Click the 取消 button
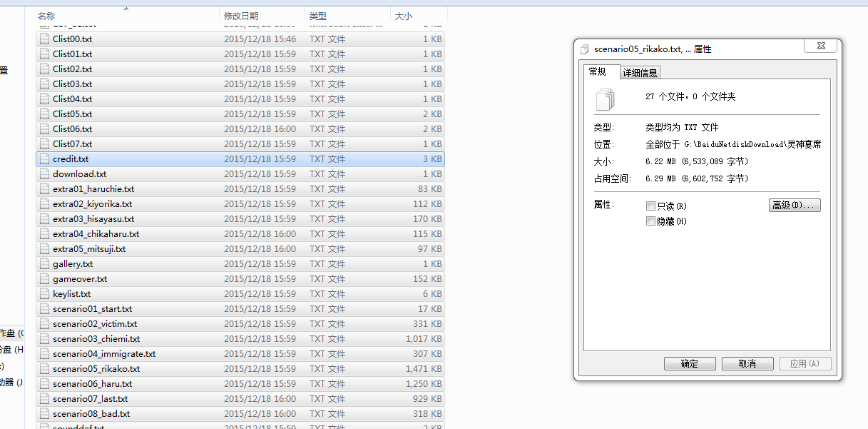 (747, 364)
